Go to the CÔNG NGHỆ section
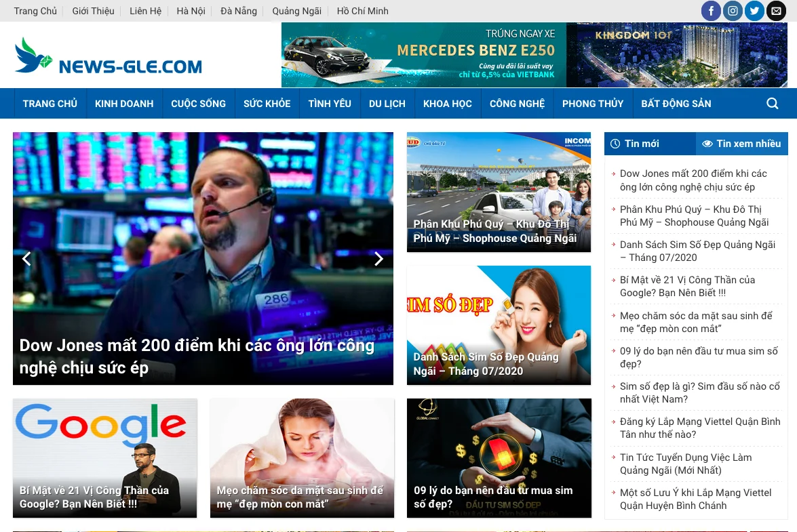The height and width of the screenshot is (532, 797). [517, 104]
